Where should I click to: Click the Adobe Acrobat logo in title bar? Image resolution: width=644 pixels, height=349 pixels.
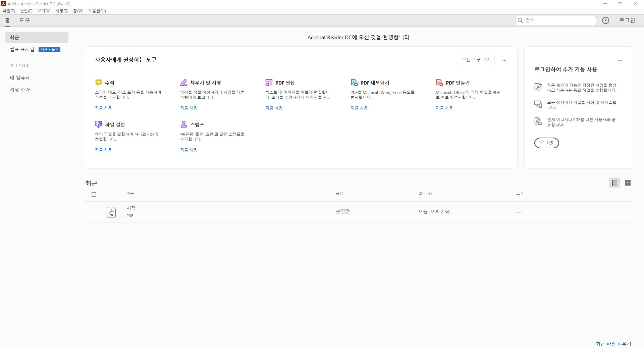3,4
